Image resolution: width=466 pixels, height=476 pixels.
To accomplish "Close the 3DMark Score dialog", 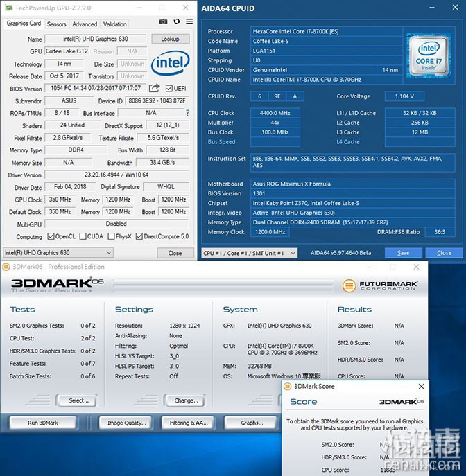I will point(422,387).
